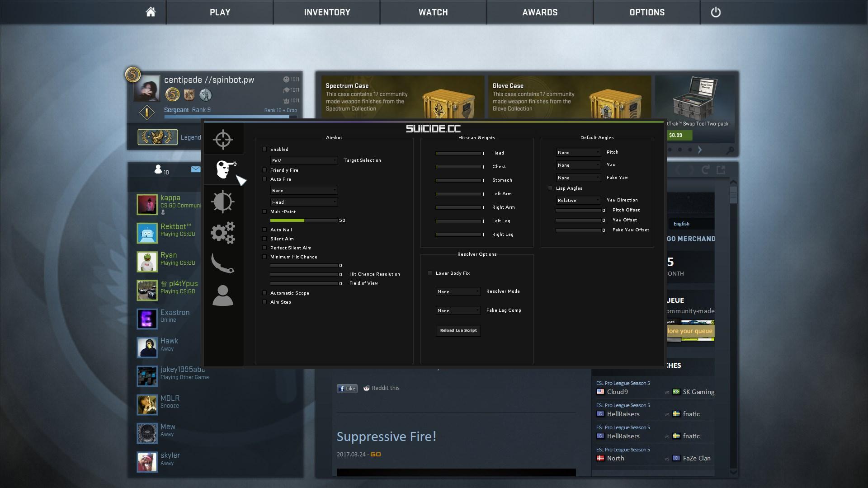Click the power quit icon in top bar
This screenshot has width=868, height=488.
716,12
